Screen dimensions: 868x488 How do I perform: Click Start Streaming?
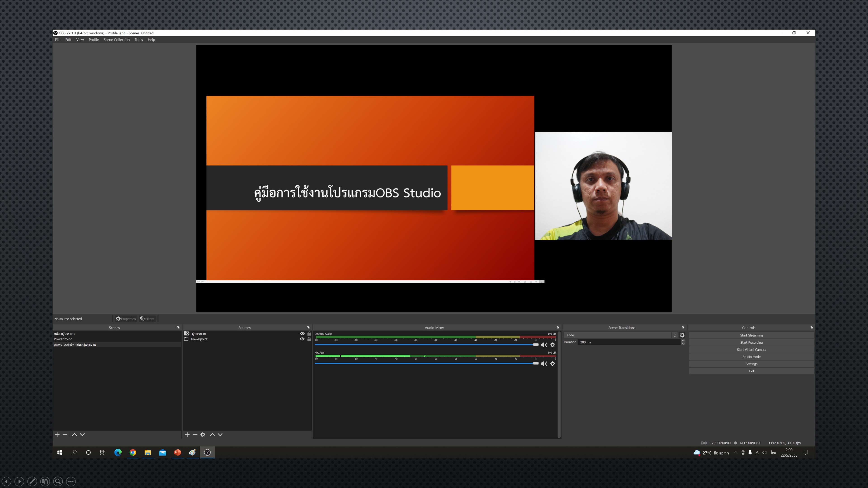[751, 335]
